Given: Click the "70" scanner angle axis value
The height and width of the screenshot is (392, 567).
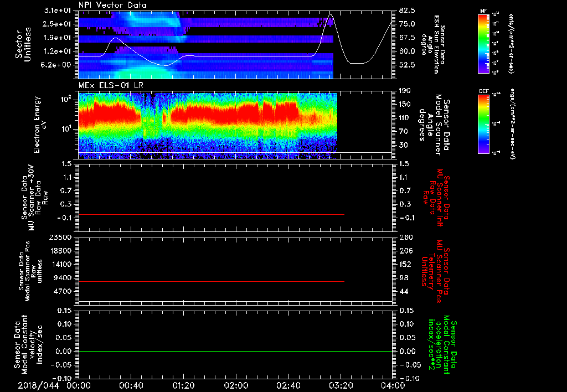Looking at the screenshot, I should click(x=404, y=131).
